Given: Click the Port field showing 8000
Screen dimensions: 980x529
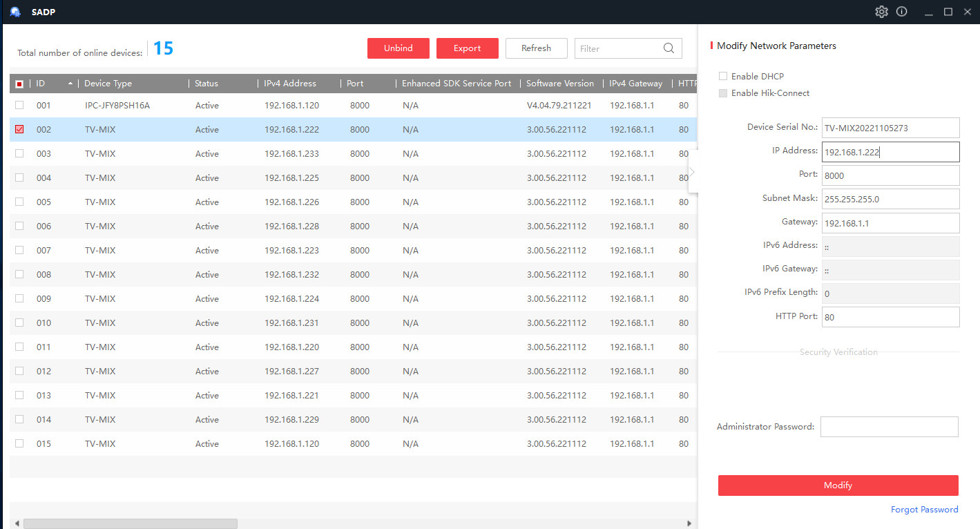Looking at the screenshot, I should (x=890, y=175).
